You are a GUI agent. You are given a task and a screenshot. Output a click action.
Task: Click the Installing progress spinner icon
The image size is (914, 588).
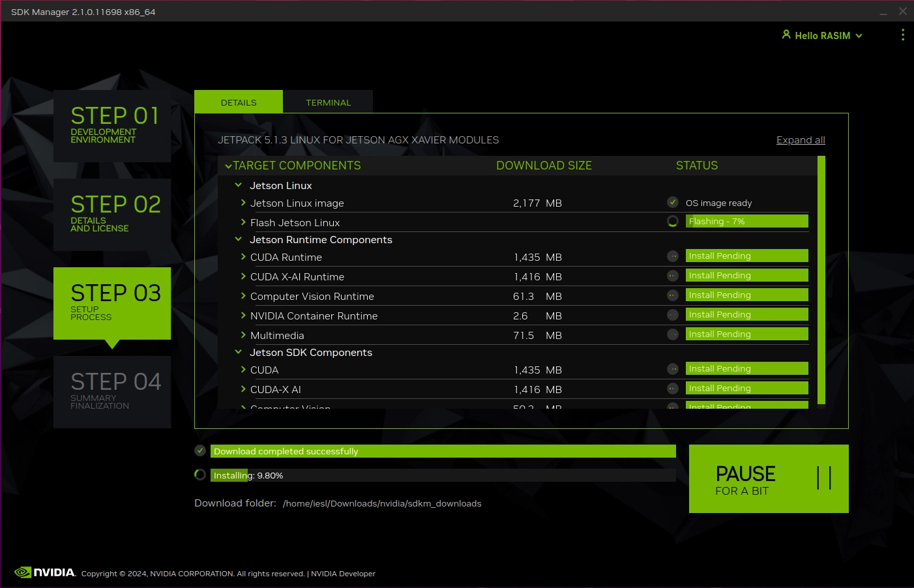[200, 475]
